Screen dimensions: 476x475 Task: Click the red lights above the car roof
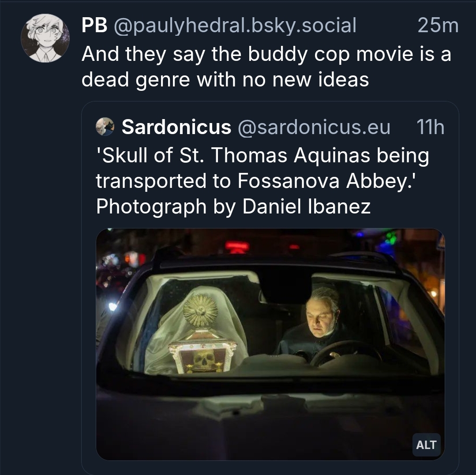point(238,246)
